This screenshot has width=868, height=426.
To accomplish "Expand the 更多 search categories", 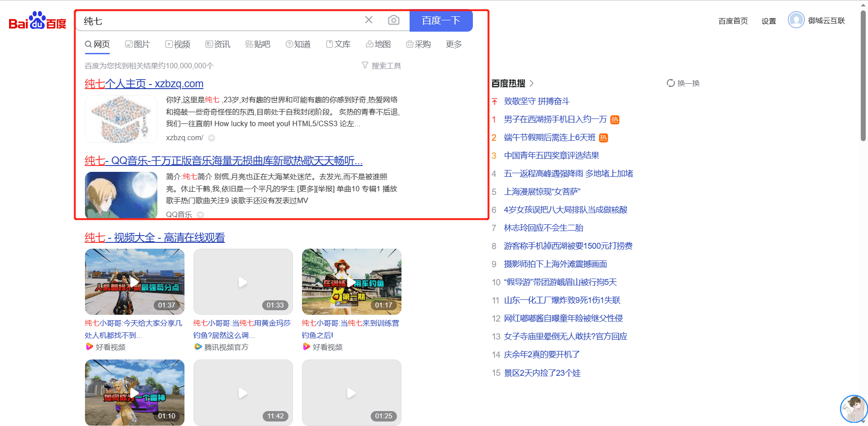I will click(453, 44).
